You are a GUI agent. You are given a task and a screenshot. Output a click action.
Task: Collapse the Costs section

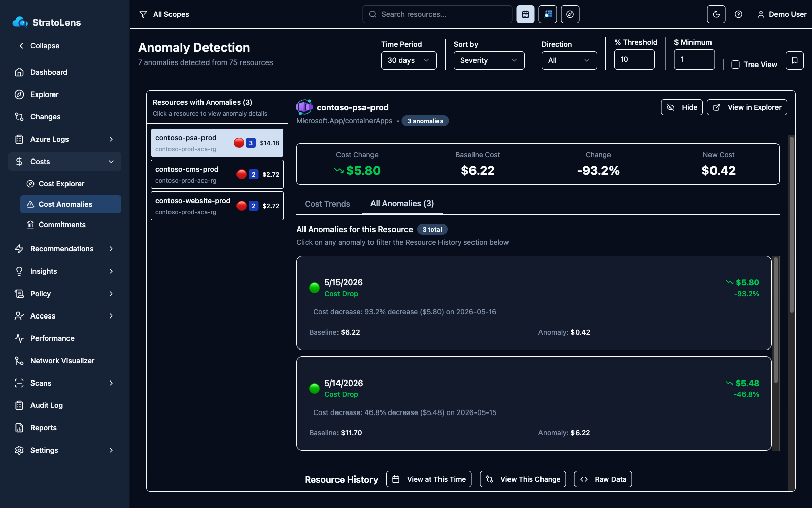(x=64, y=162)
